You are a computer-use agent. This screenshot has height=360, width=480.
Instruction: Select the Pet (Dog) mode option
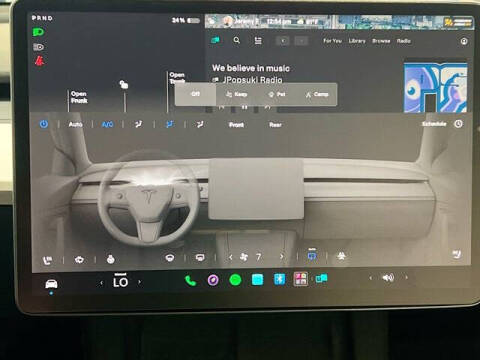pos(277,94)
